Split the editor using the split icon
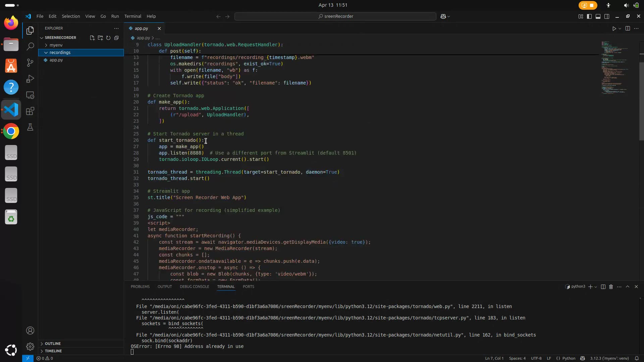Viewport: 644px width, 362px height. pyautogui.click(x=627, y=28)
